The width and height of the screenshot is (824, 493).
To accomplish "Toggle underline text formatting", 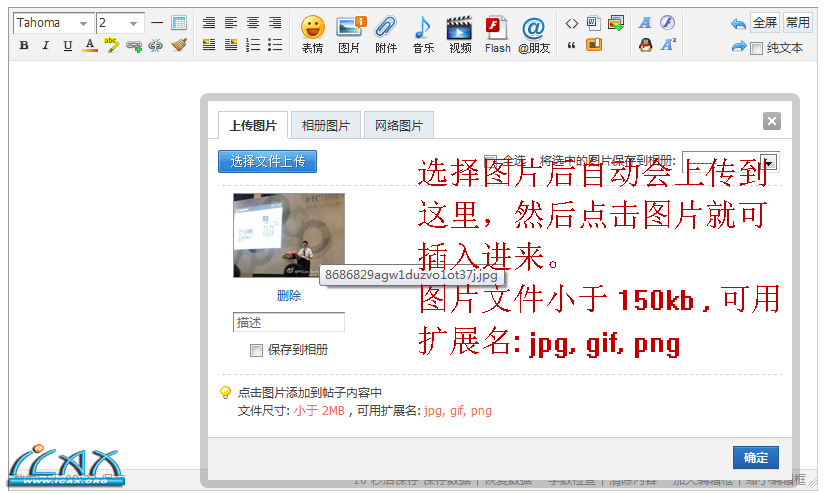I will coord(68,45).
